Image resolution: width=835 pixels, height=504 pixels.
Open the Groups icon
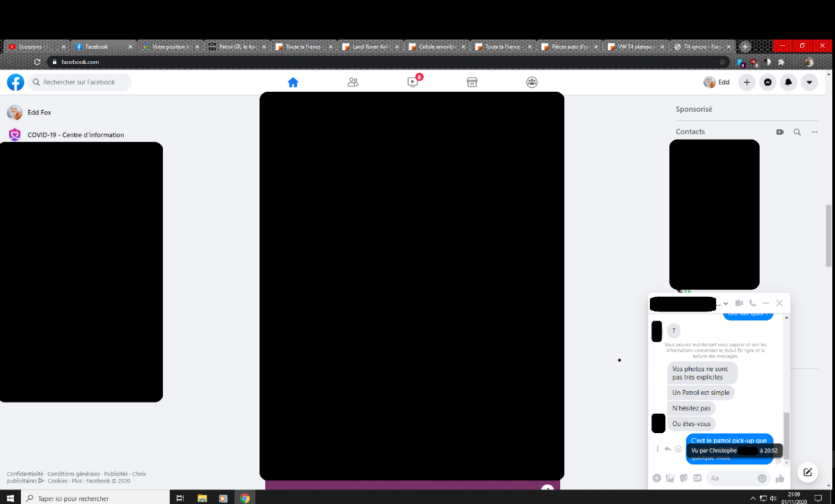point(532,82)
